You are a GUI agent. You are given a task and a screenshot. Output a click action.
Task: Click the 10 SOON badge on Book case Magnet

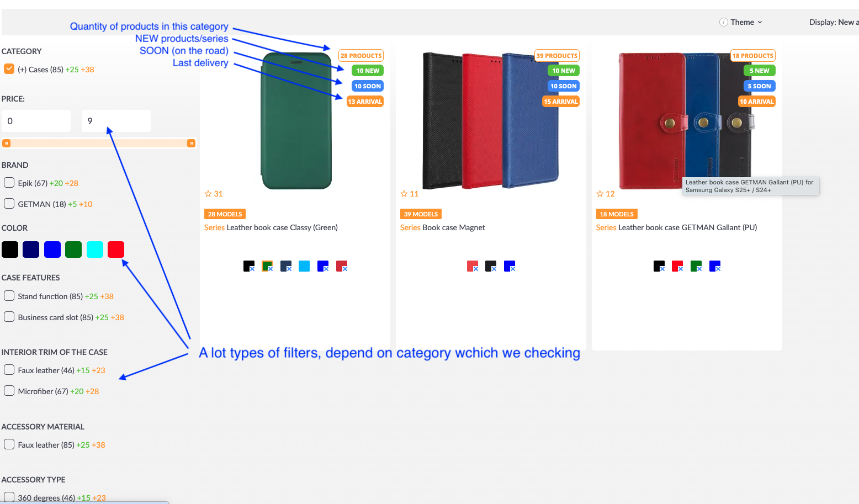pyautogui.click(x=563, y=86)
